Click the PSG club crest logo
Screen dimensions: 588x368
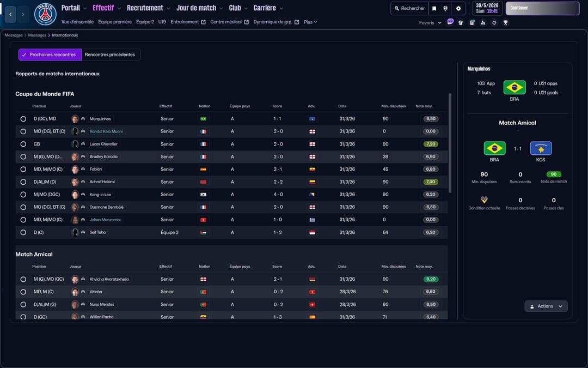click(x=45, y=14)
